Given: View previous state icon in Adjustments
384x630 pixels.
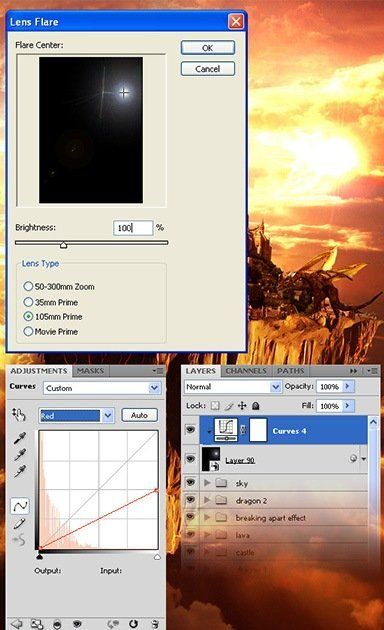Looking at the screenshot, I should click(x=112, y=624).
